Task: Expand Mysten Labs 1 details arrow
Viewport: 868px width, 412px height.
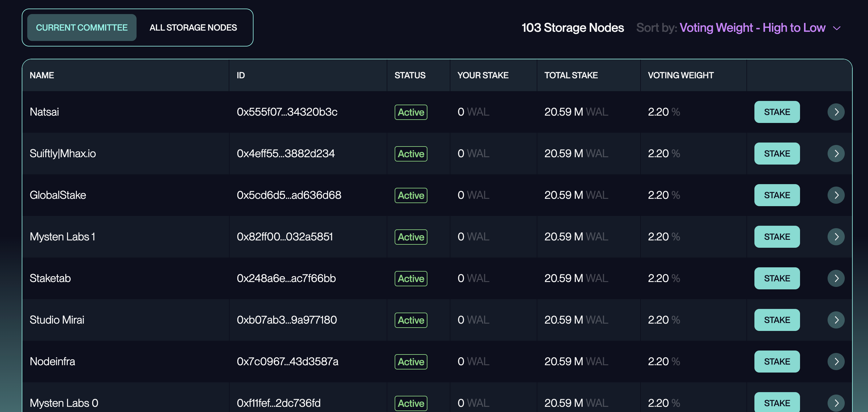Action: pos(836,237)
